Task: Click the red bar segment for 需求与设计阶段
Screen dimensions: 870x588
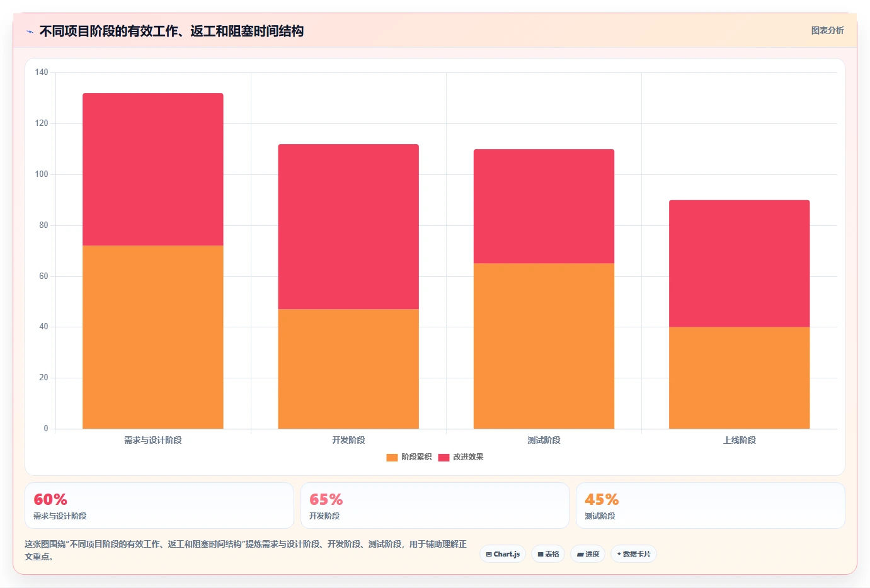Action: tap(153, 169)
